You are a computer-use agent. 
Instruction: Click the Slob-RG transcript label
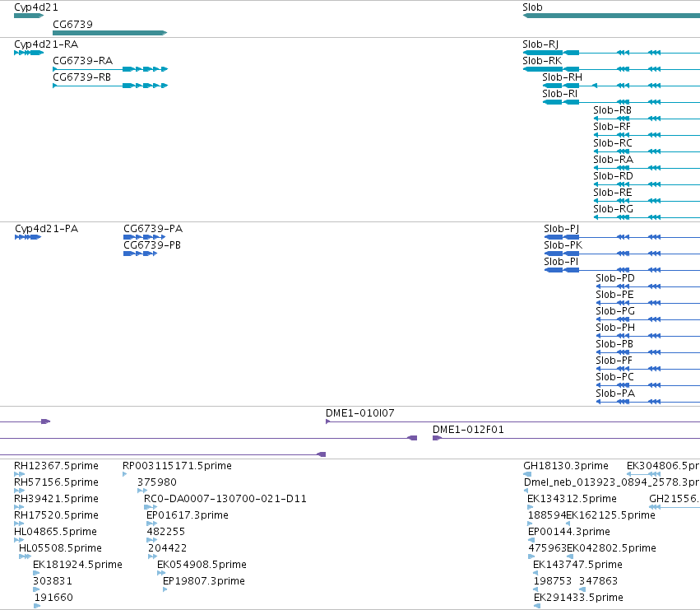coord(613,210)
